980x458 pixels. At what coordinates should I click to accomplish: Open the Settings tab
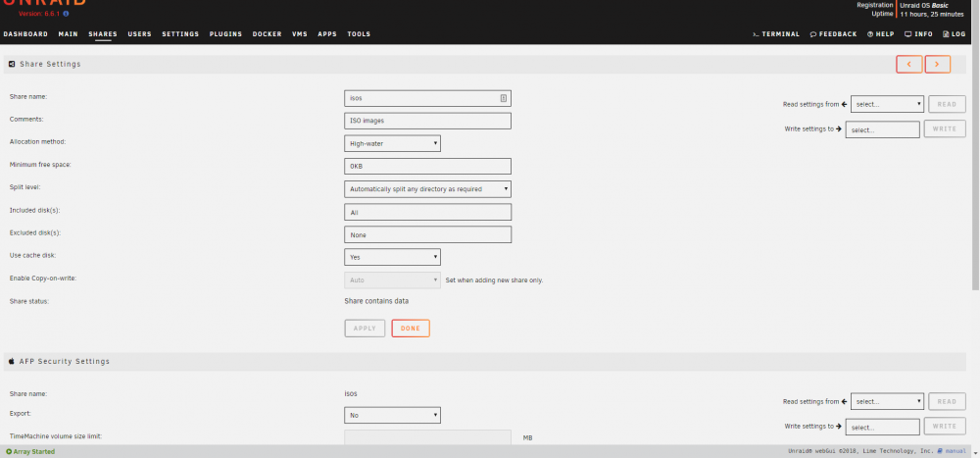tap(180, 34)
